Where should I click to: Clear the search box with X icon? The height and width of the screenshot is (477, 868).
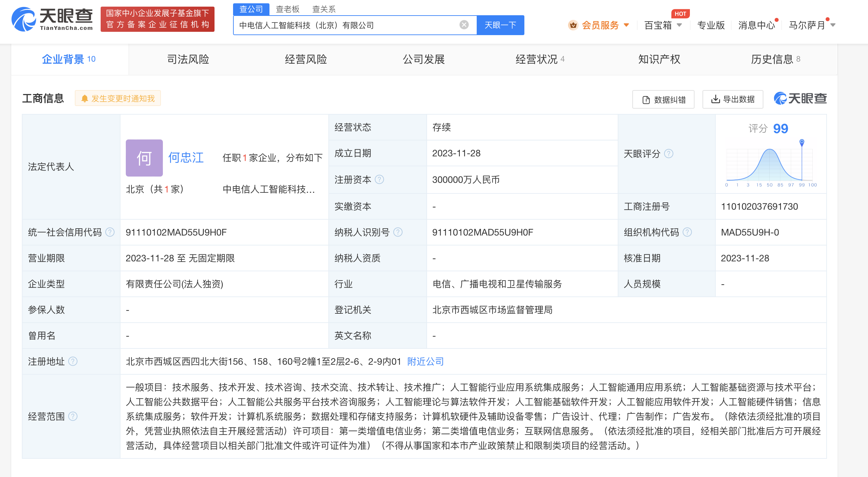(x=464, y=25)
